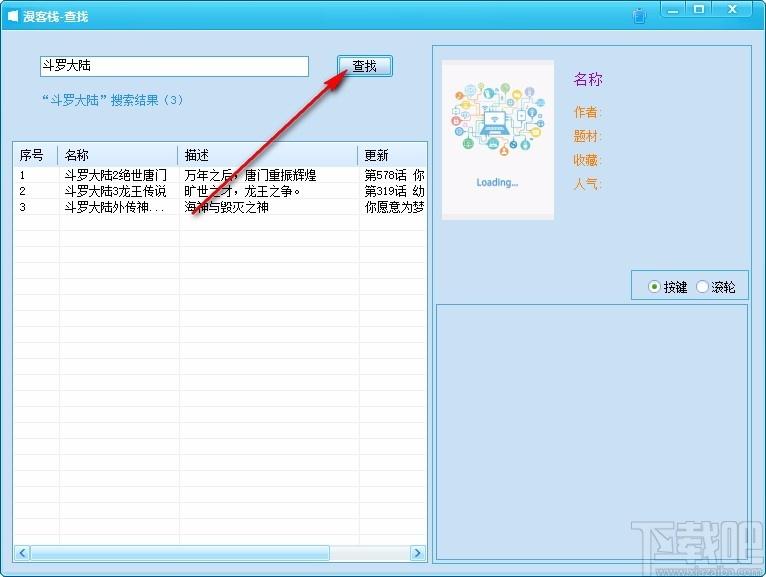This screenshot has width=766, height=577.
Task: Select the third result 斗罗大陆外传神...
Action: 220,207
